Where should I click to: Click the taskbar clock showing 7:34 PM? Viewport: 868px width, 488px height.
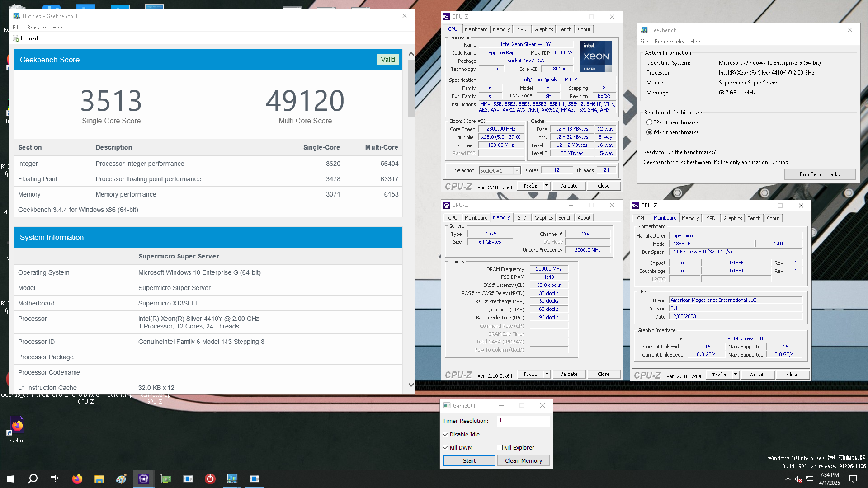point(830,479)
